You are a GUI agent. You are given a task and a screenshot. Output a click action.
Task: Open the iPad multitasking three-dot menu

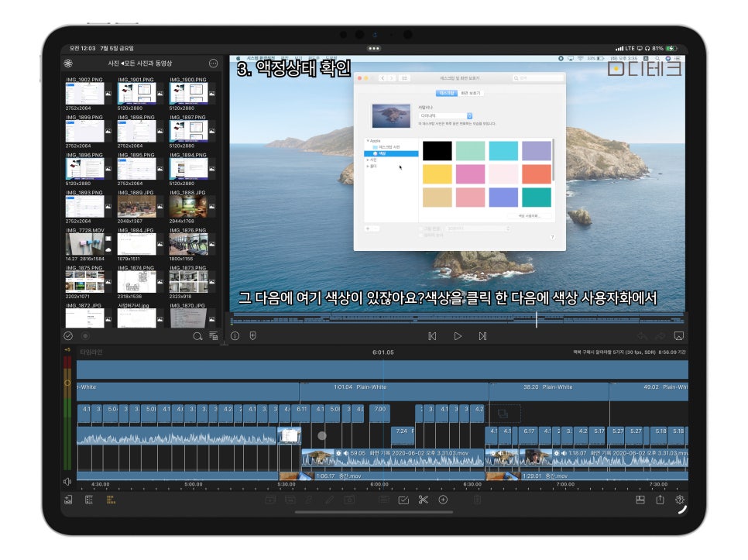[x=374, y=49]
